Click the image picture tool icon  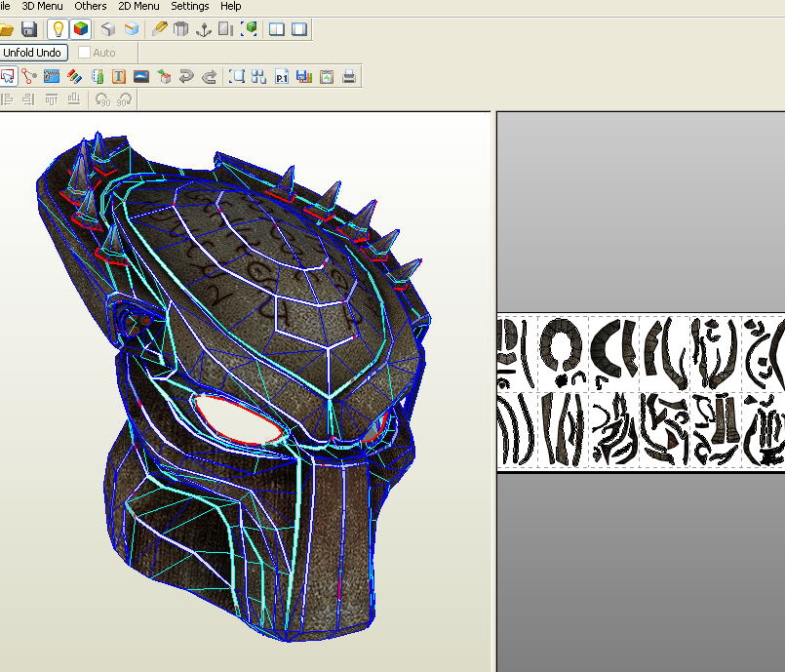(141, 77)
